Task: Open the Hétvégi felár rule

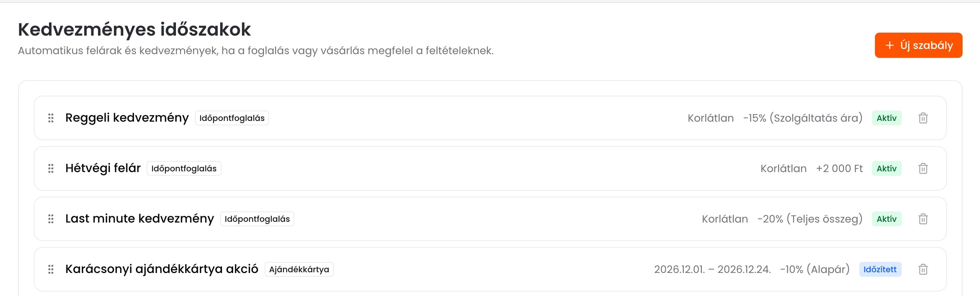Action: point(103,168)
